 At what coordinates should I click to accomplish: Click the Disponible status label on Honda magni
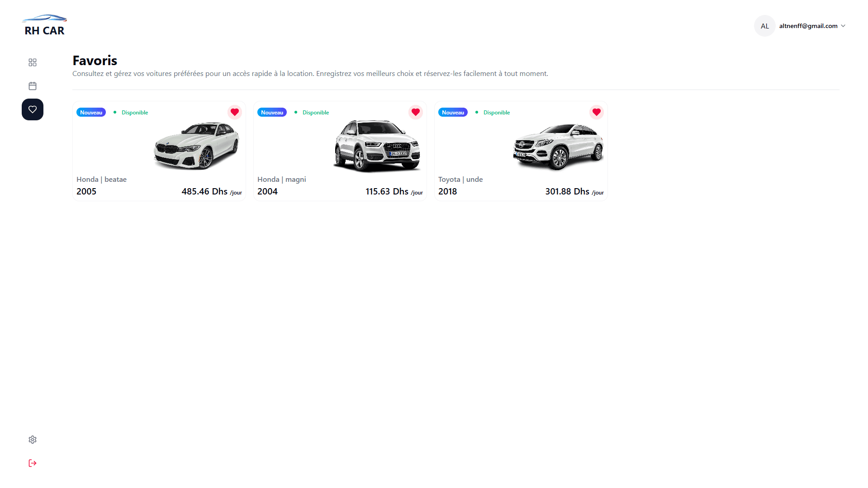click(315, 112)
